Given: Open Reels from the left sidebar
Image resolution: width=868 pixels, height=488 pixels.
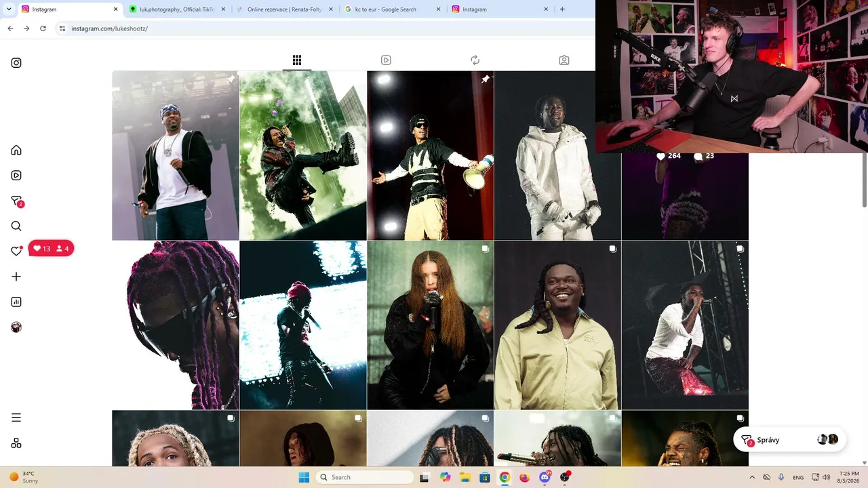Looking at the screenshot, I should (x=16, y=176).
